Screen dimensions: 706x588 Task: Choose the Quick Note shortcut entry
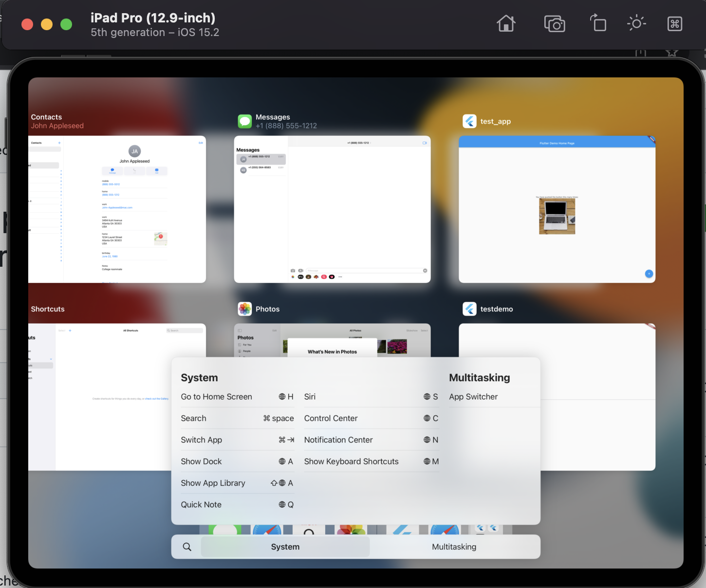[201, 504]
